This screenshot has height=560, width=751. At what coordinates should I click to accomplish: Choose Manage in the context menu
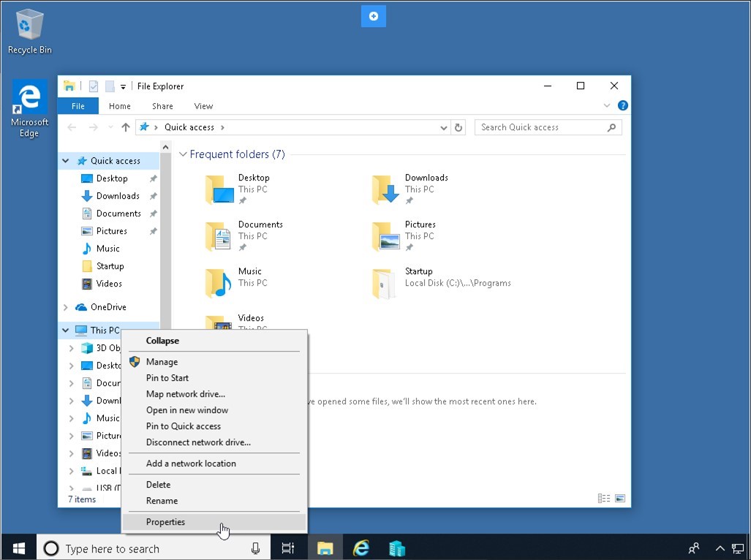[214, 362]
